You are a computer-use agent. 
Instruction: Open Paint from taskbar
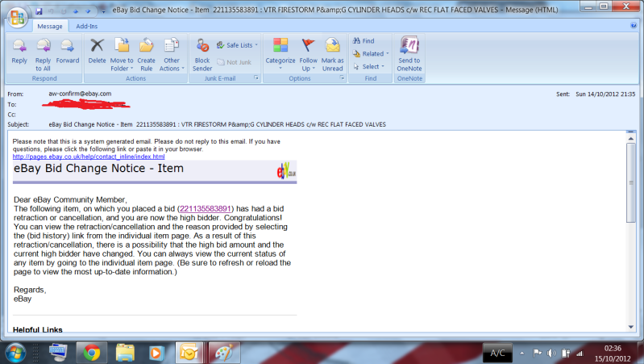point(224,353)
